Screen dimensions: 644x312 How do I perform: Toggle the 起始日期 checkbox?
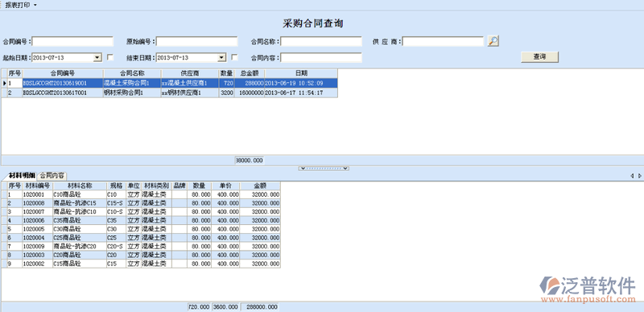(110, 57)
